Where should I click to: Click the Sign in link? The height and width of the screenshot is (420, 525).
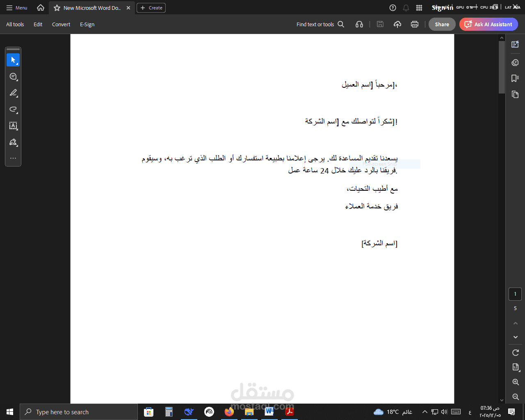tap(442, 8)
